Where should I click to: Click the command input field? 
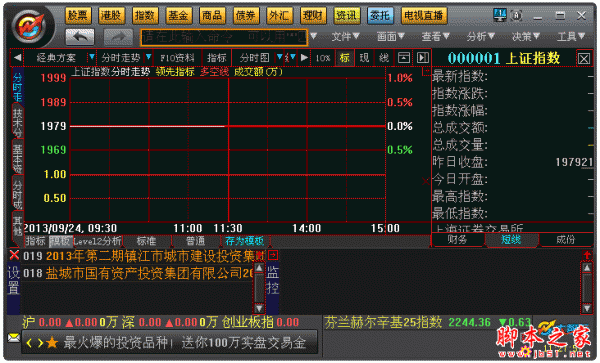224,37
